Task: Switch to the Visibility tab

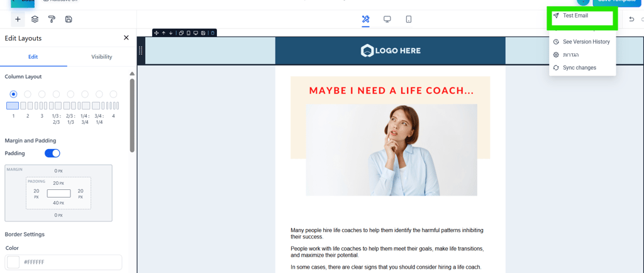Action: click(x=101, y=57)
